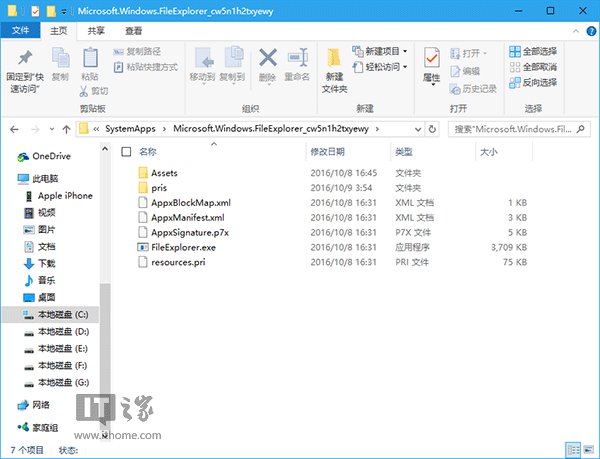The width and height of the screenshot is (600, 459).
Task: Open recent locations dropdown arrow
Action: pyautogui.click(x=52, y=129)
